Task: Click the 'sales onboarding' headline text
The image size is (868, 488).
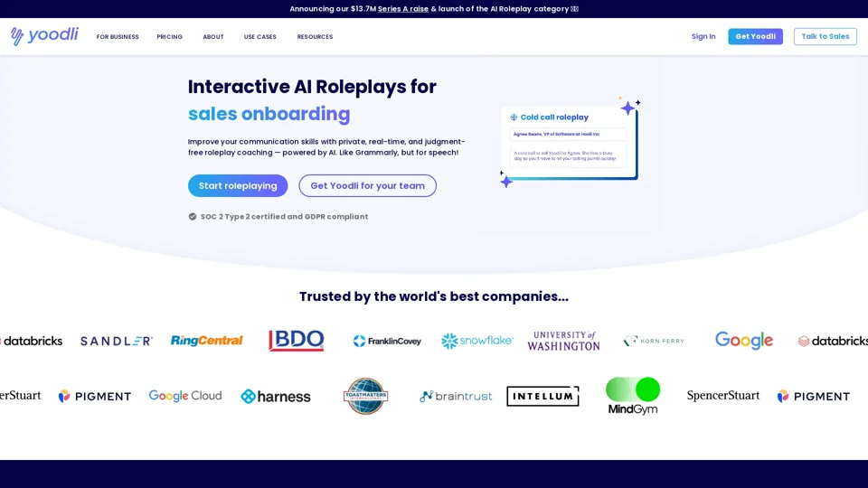Action: click(269, 114)
